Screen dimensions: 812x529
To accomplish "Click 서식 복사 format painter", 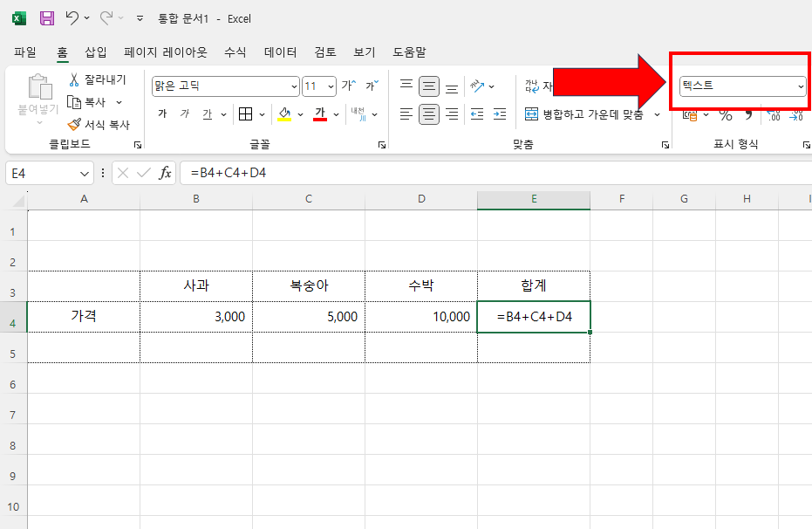I will pos(99,124).
